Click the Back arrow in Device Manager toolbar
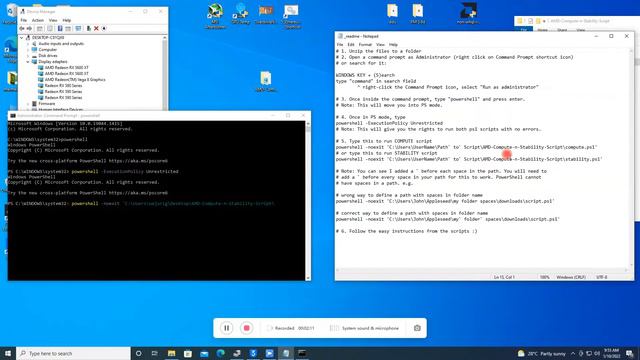This screenshot has height=360, width=640. click(x=22, y=29)
